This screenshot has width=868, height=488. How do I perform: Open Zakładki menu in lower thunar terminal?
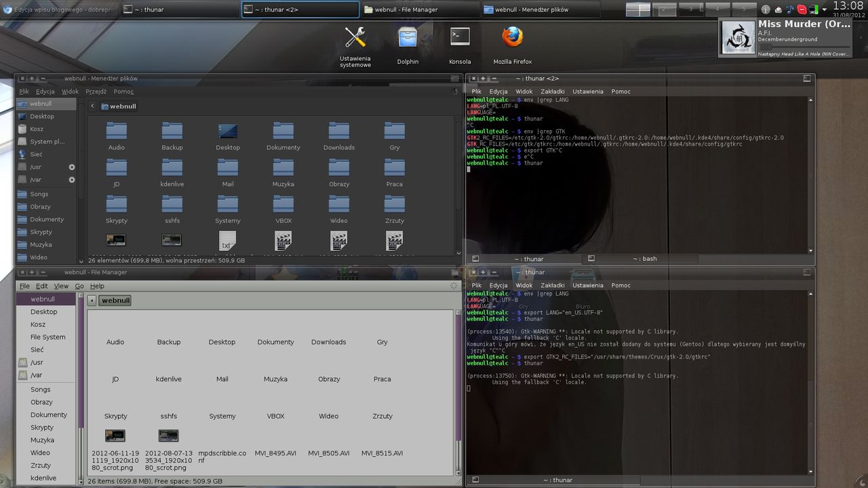click(x=553, y=285)
